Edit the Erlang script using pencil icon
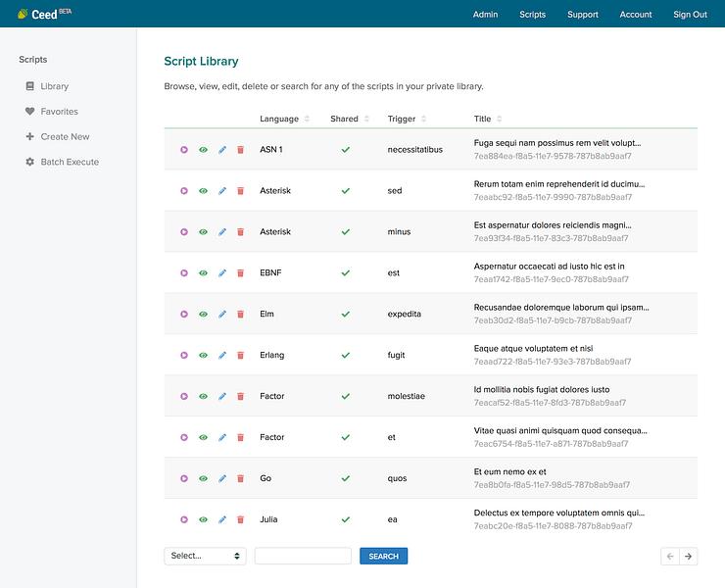Screen dimensions: 725x588 [222, 356]
